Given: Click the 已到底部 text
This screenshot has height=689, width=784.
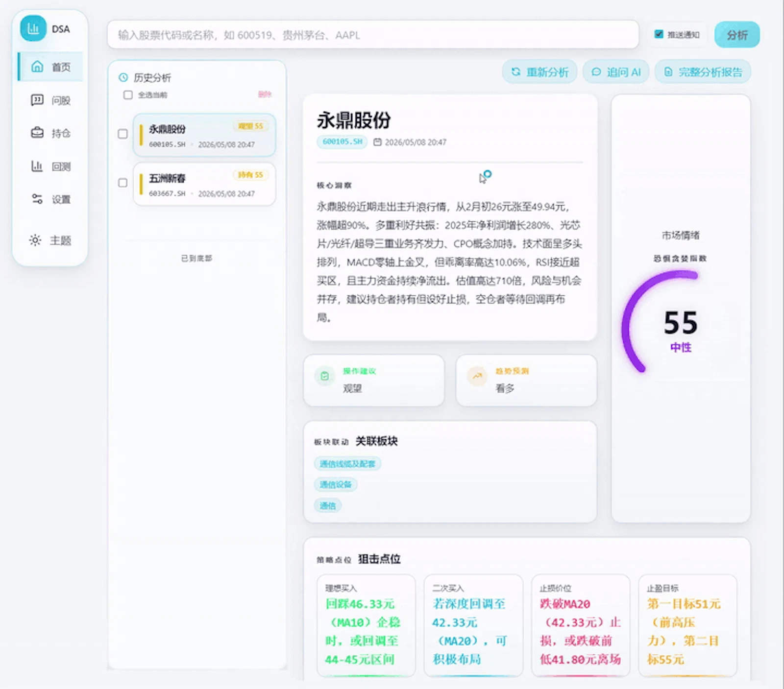Looking at the screenshot, I should [196, 258].
